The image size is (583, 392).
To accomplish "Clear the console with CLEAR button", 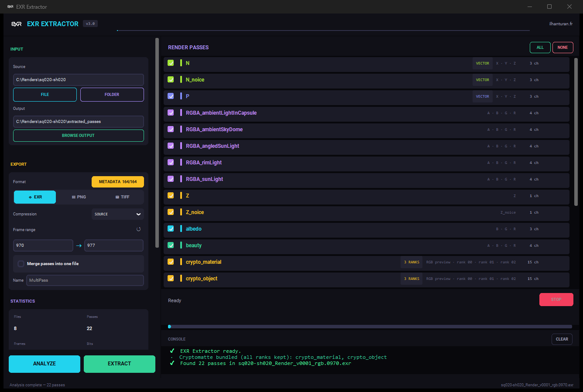I will pos(562,339).
